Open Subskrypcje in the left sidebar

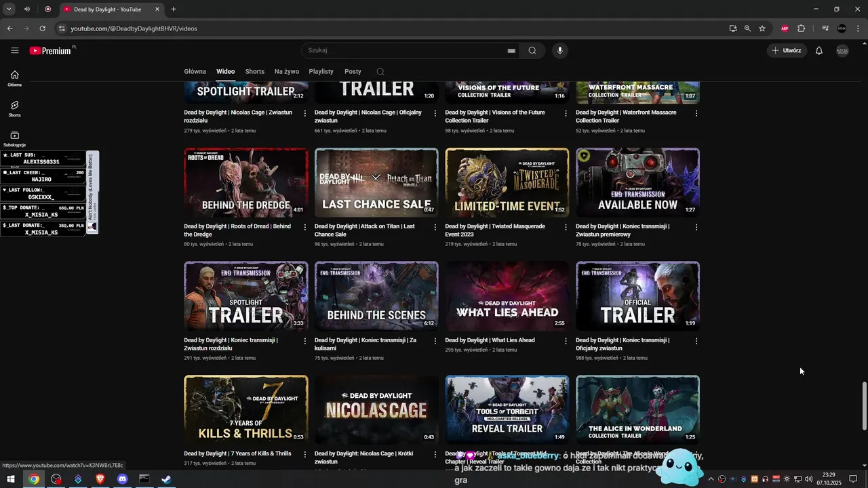click(x=15, y=139)
